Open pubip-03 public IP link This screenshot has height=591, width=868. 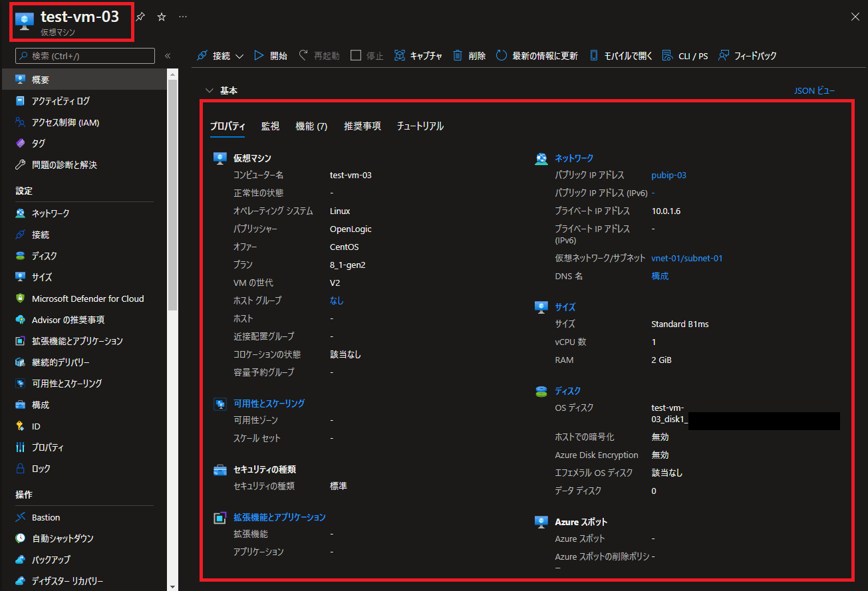668,176
